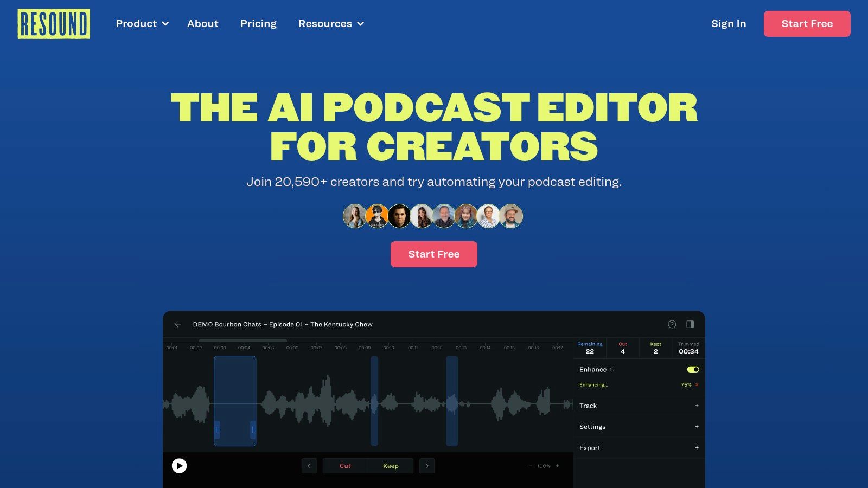
Task: Open the Product dropdown menu
Action: [142, 24]
